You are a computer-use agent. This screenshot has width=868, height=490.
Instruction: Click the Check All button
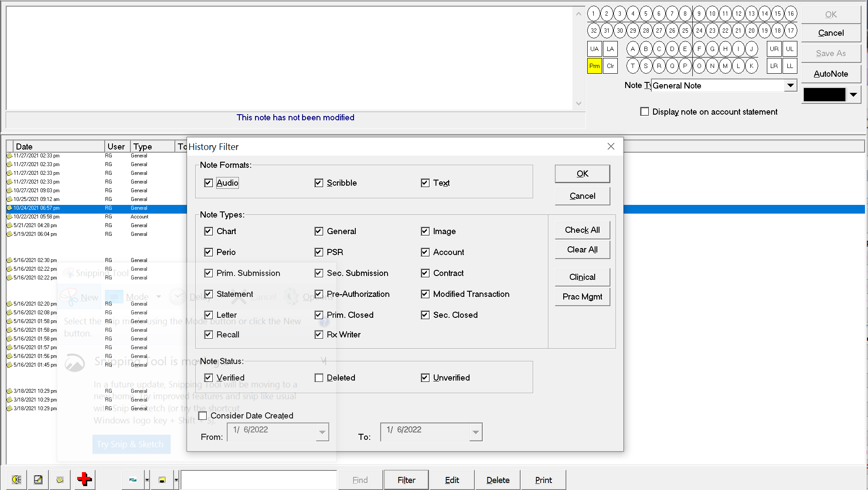(x=582, y=230)
